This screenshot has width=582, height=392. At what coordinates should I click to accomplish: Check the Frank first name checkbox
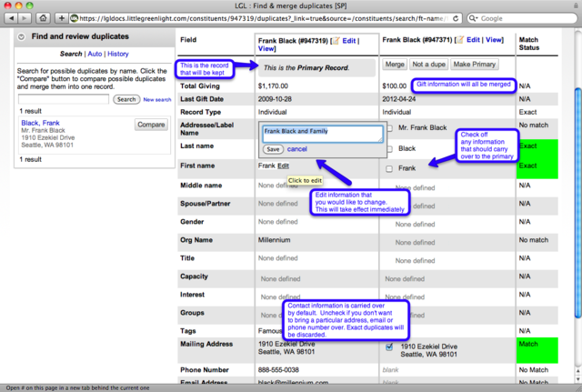tap(389, 169)
